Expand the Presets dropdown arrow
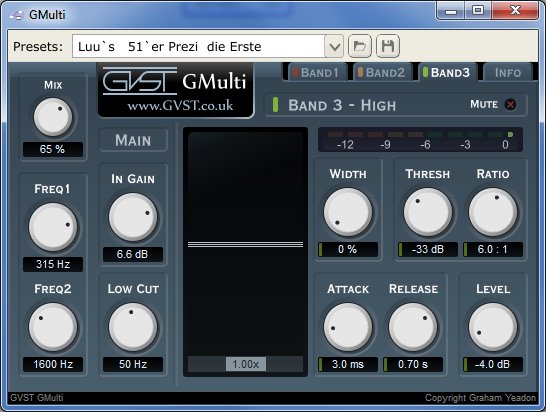Screen dimensions: 546x412 coord(334,46)
